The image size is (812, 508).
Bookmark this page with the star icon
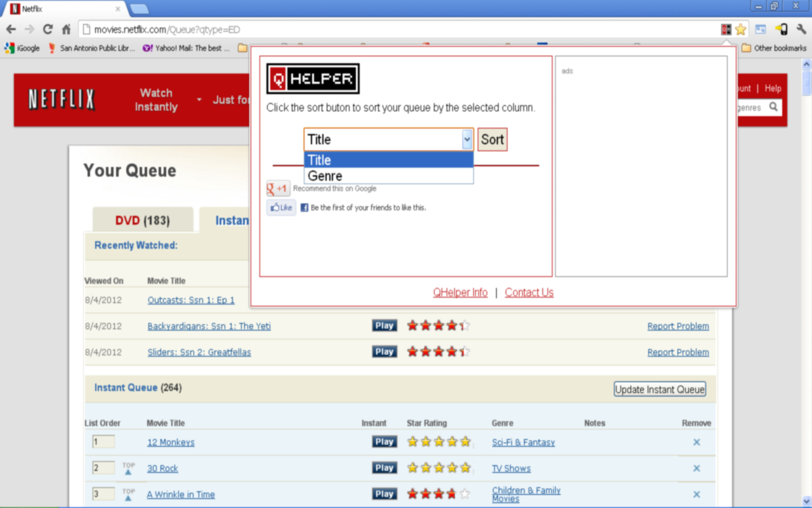point(740,29)
